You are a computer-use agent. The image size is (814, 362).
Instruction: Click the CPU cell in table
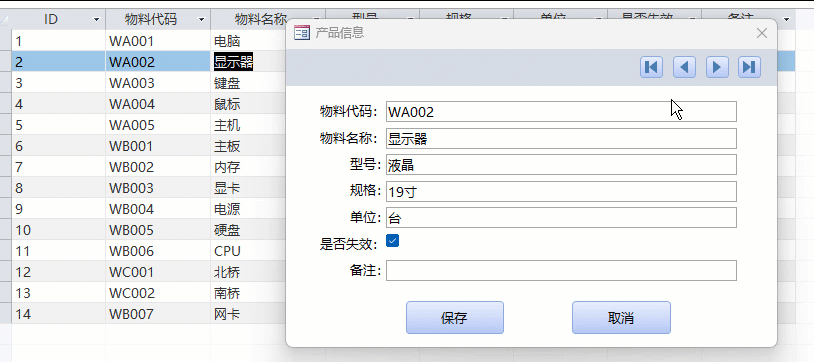pyautogui.click(x=248, y=251)
